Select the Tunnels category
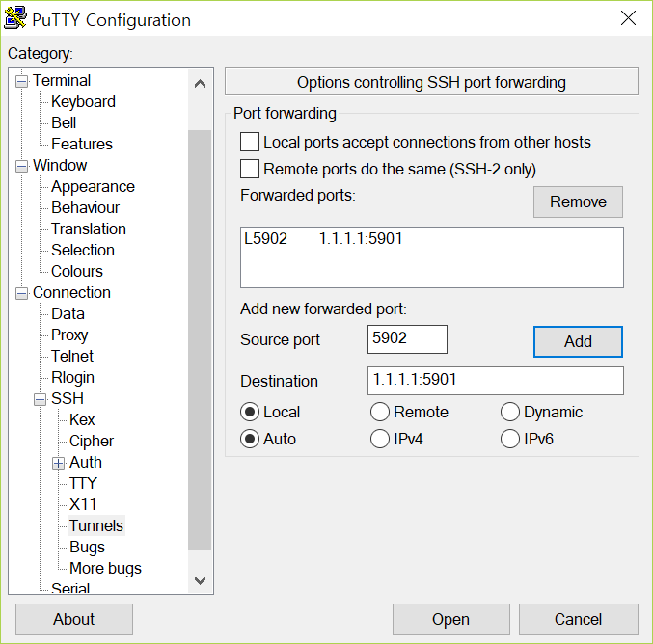The height and width of the screenshot is (644, 653). 96,526
